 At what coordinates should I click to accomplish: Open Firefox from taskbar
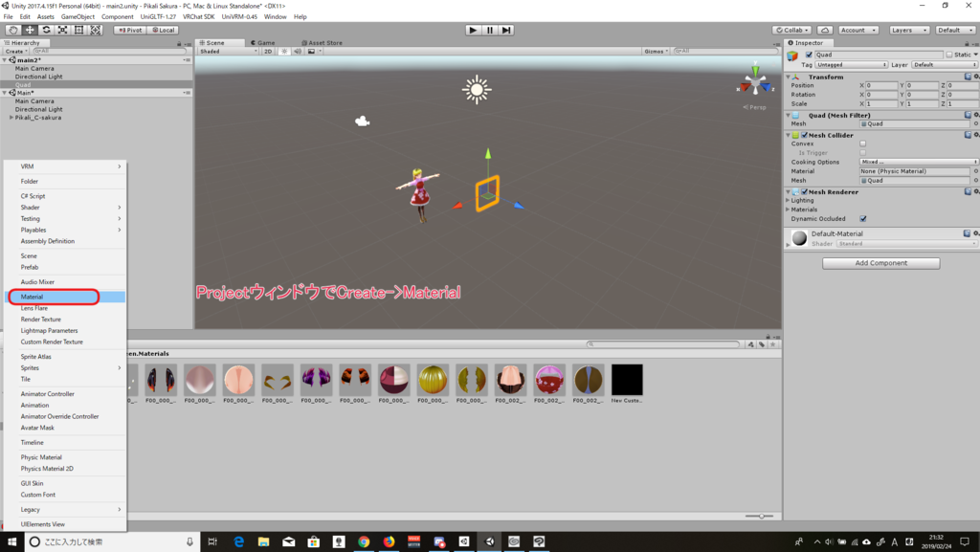tap(389, 541)
